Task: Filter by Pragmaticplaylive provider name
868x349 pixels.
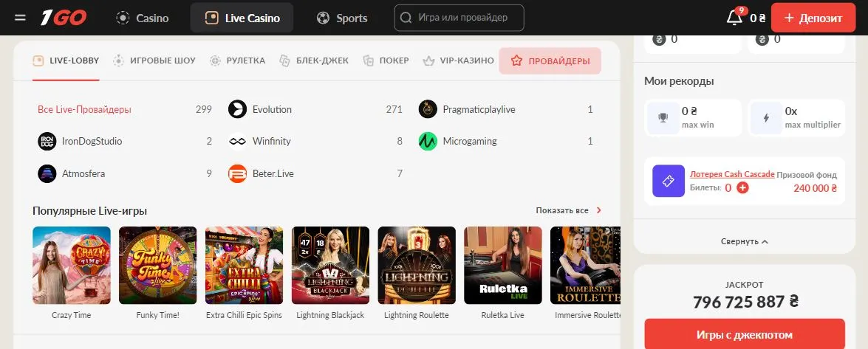Action: (x=479, y=109)
